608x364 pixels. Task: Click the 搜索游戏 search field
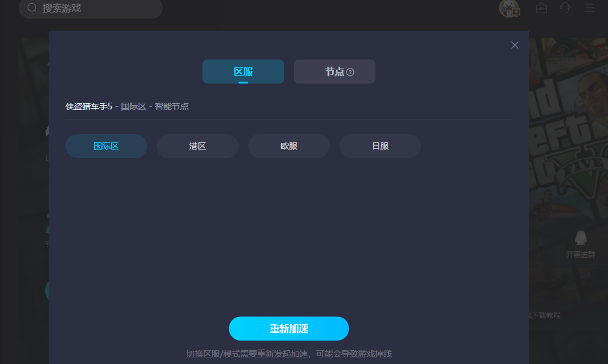96,8
